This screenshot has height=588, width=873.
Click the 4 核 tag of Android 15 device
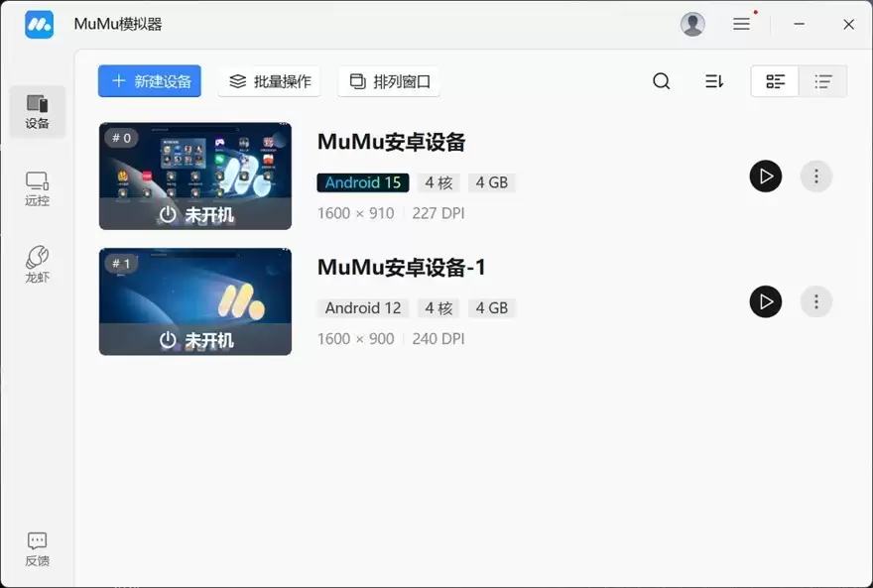(438, 182)
